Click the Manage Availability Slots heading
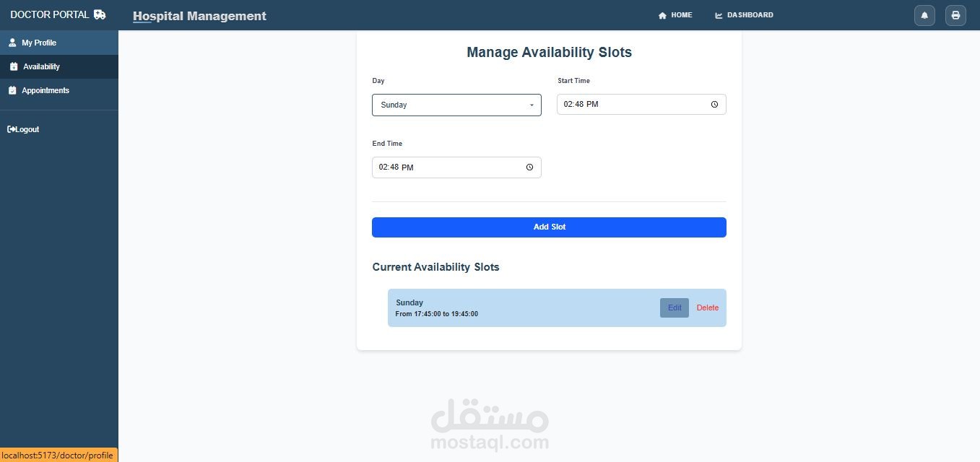 tap(549, 52)
